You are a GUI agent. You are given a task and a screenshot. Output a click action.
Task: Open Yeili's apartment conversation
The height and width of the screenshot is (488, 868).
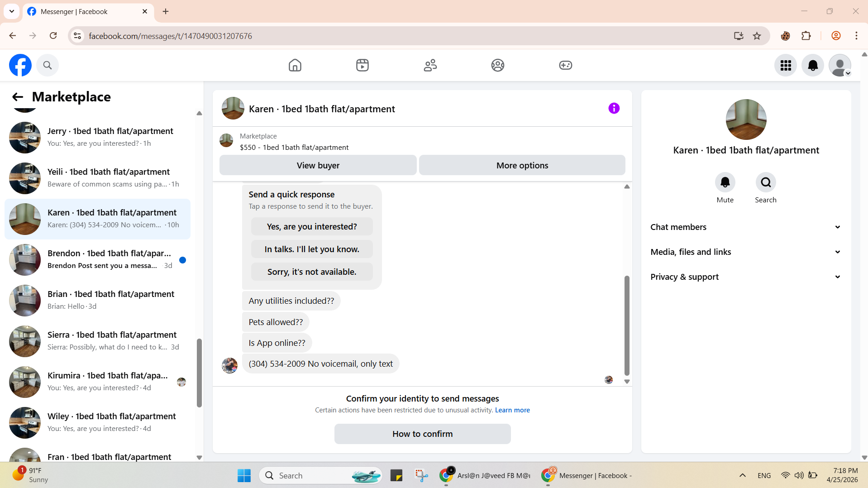click(97, 178)
